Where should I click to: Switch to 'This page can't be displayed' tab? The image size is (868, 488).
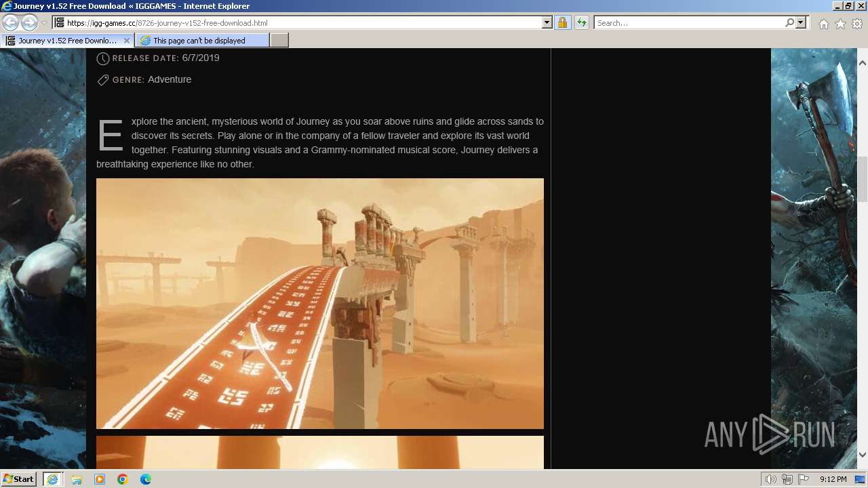tap(202, 41)
